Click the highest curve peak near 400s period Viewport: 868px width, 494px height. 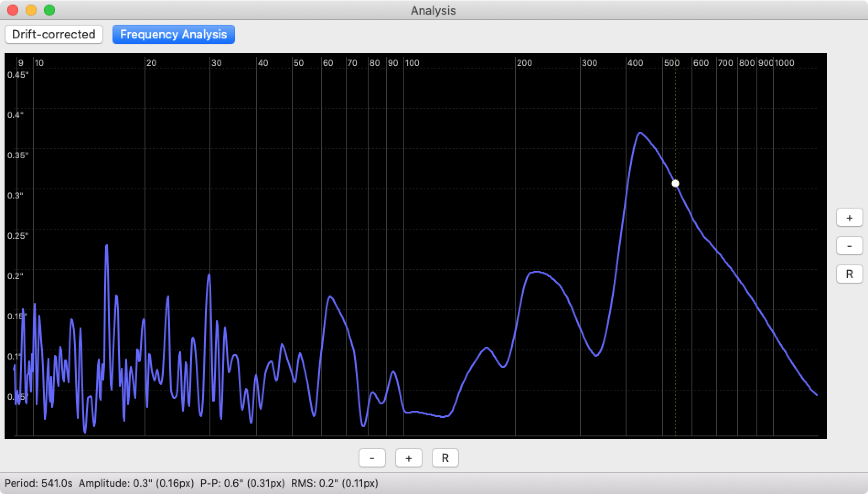640,133
